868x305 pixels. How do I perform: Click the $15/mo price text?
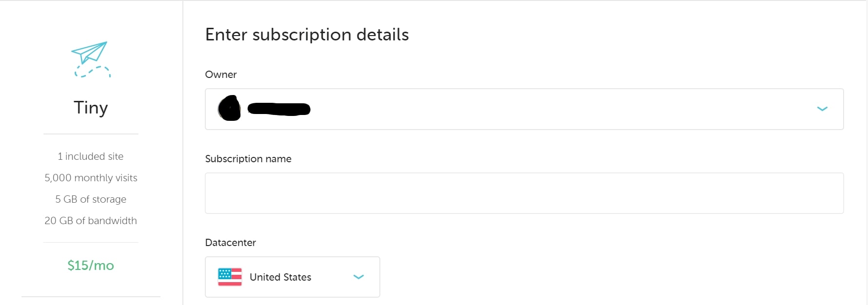point(91,266)
